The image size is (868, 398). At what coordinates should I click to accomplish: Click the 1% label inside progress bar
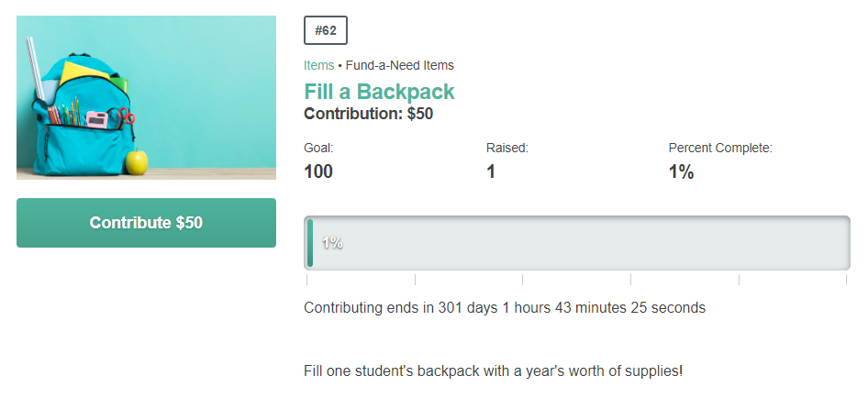pos(332,242)
